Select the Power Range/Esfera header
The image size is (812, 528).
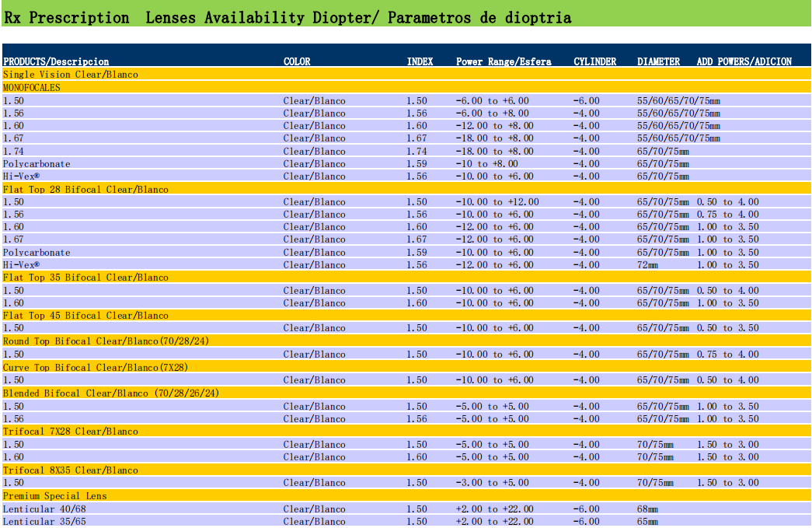[x=504, y=61]
